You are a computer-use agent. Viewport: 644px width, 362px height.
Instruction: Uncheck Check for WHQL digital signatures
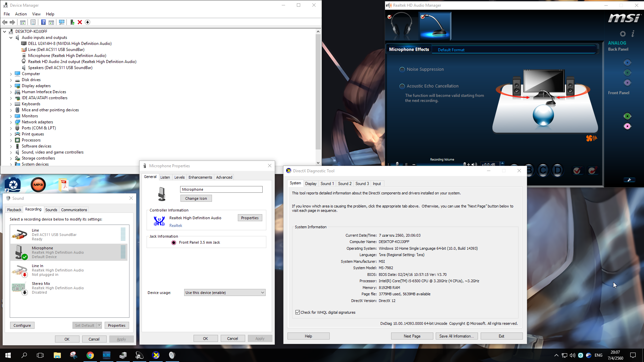coord(298,312)
